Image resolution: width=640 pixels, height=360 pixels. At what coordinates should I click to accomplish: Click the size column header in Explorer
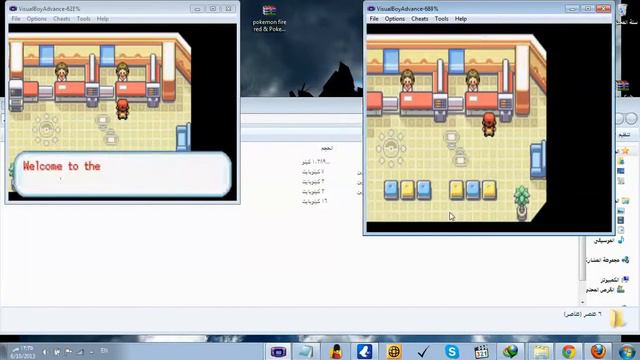327,148
